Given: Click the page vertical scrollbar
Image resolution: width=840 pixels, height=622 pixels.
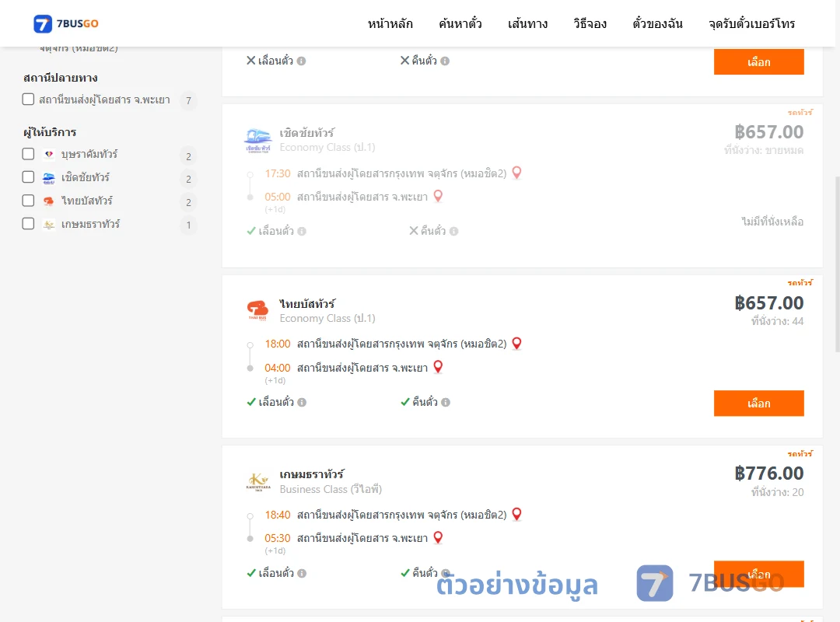Looking at the screenshot, I should click(x=838, y=264).
